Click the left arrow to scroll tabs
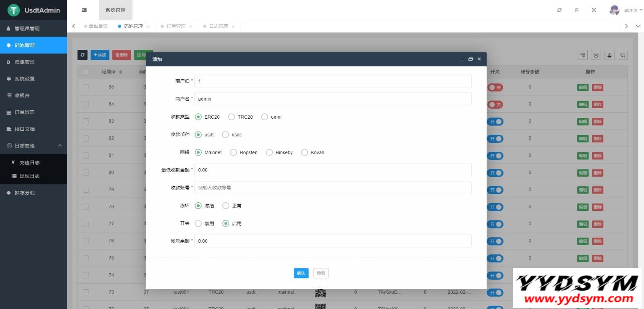Image resolution: width=644 pixels, height=309 pixels. pos(74,26)
